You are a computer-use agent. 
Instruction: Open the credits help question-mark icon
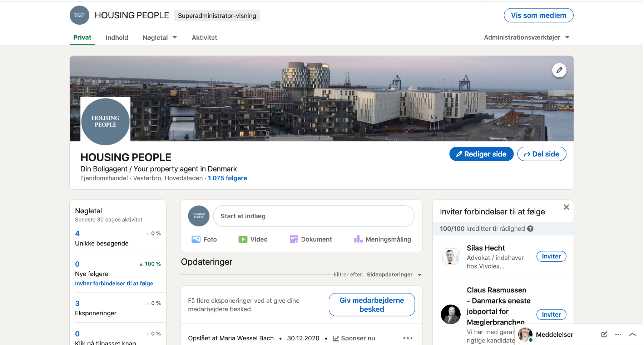coord(530,229)
